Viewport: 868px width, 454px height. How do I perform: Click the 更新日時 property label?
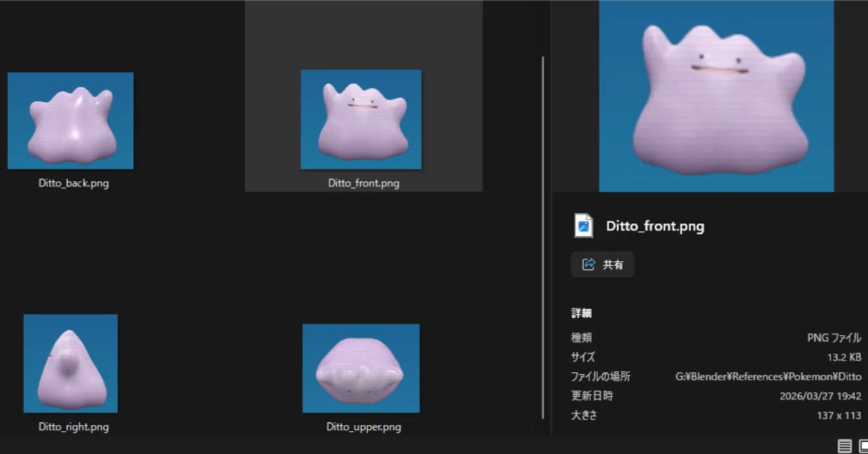click(x=592, y=396)
